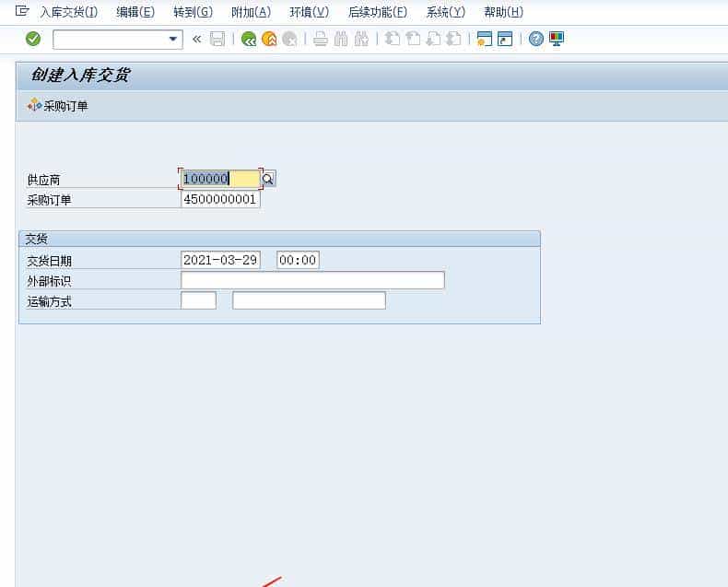Go to Last Page icon
The image size is (728, 587).
pos(453,39)
